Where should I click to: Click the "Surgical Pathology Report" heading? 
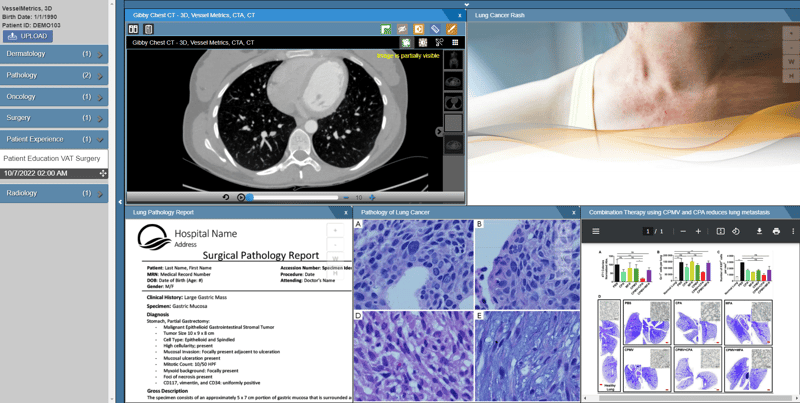261,256
